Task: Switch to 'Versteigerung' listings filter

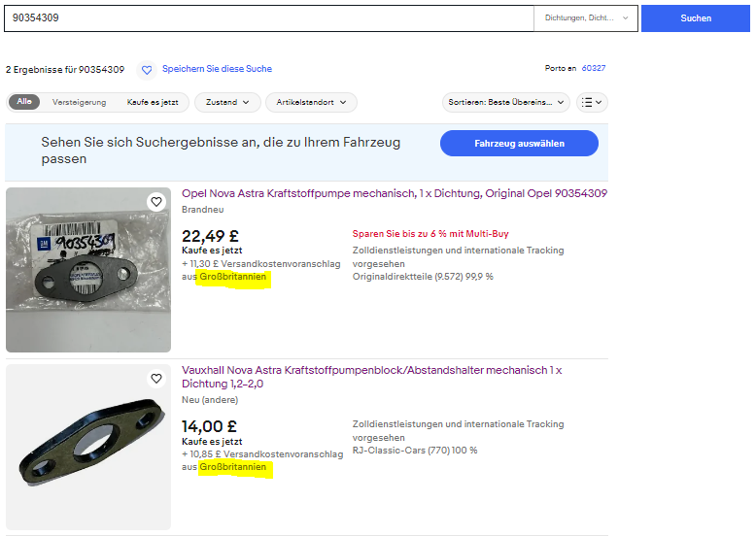Action: (80, 102)
